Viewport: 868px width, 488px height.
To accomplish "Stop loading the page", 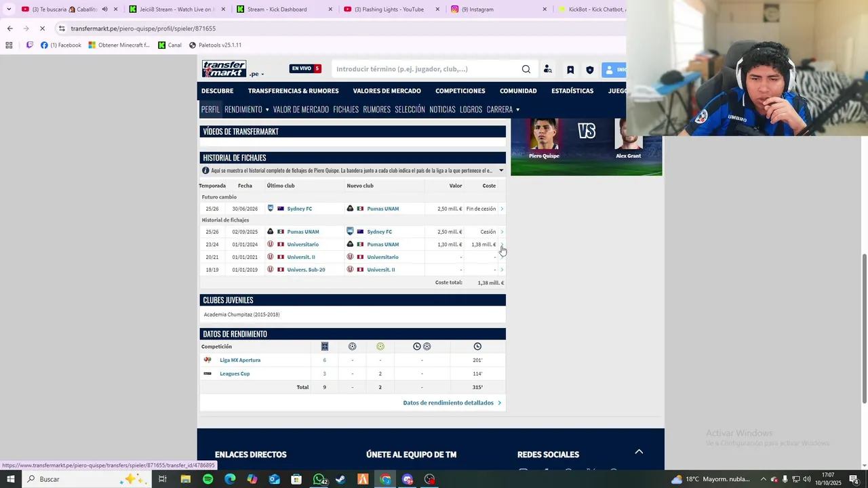I will point(42,28).
